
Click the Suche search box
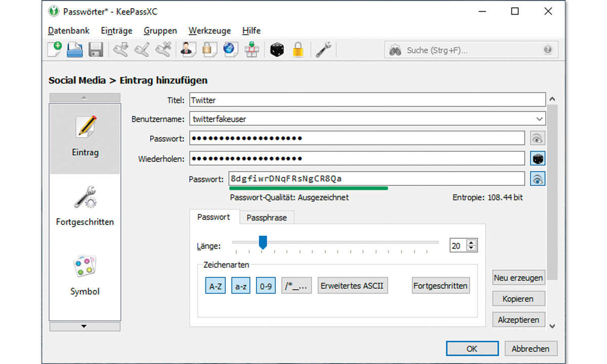[471, 50]
